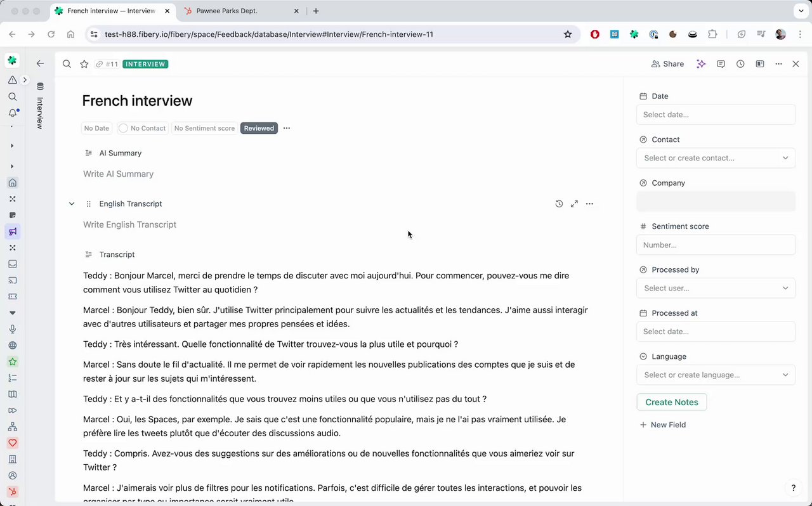Open the numbered list icon space
Screen dimensions: 812x506
[x=12, y=378]
